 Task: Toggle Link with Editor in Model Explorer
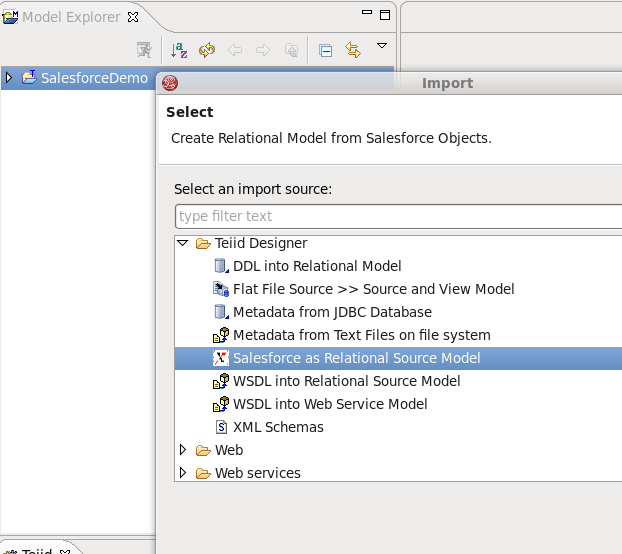tap(353, 50)
